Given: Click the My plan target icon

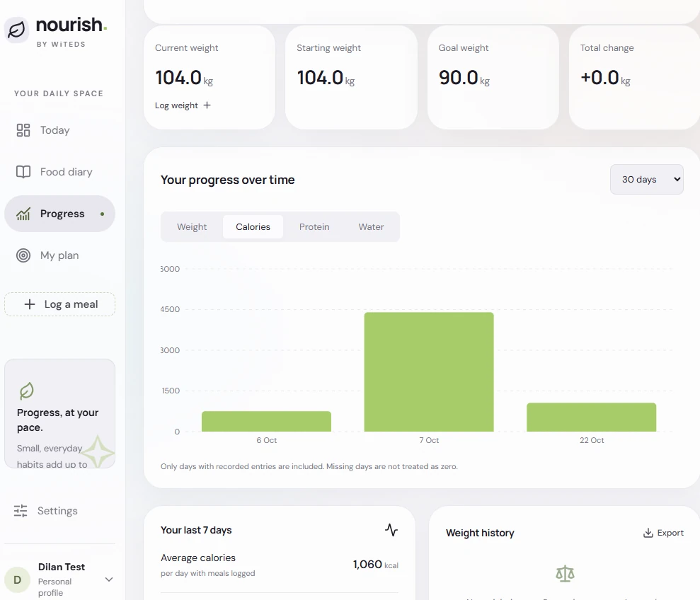Looking at the screenshot, I should 23,255.
